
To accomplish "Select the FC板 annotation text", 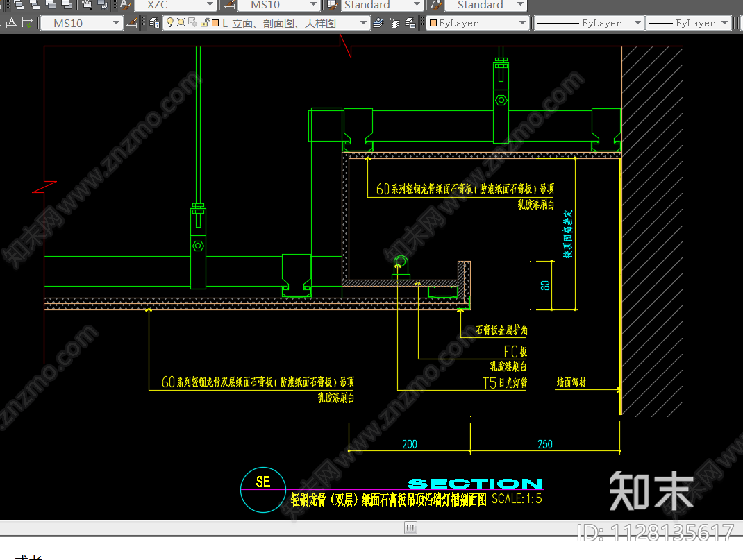I will pyautogui.click(x=515, y=351).
